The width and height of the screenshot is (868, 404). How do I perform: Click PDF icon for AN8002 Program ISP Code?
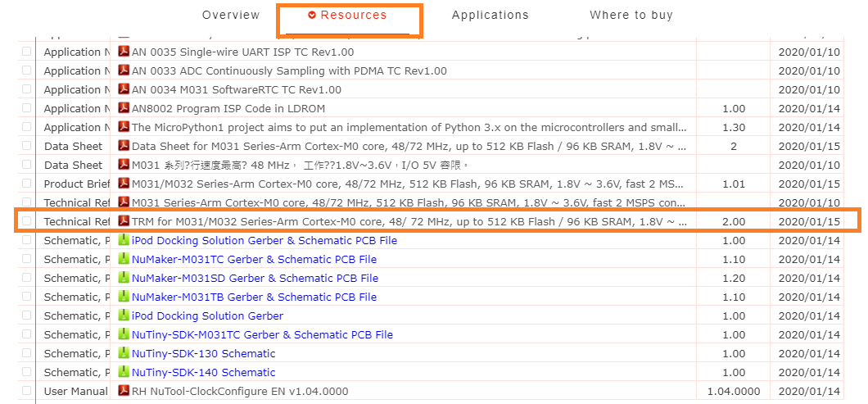click(x=124, y=108)
